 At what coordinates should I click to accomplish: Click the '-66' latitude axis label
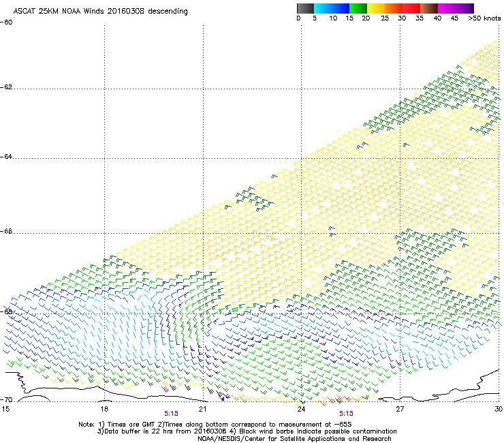[x=6, y=231]
